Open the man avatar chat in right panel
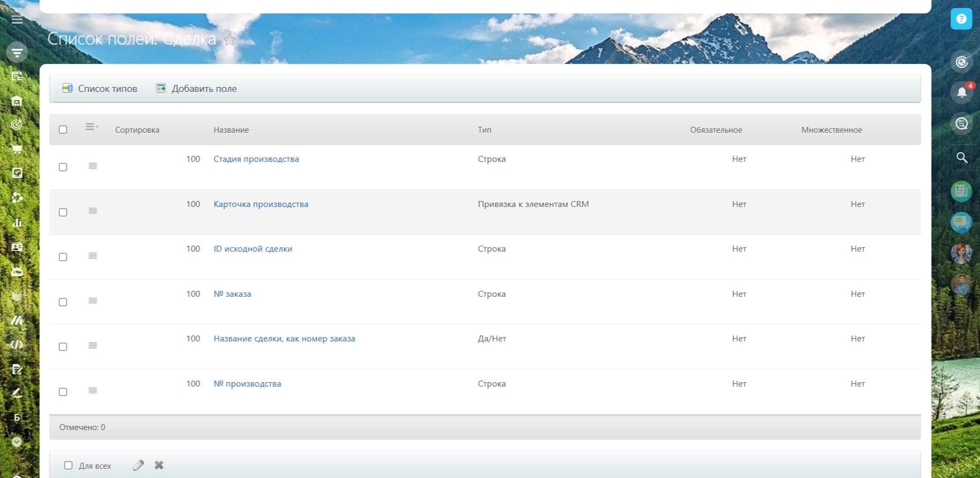 coord(961,284)
